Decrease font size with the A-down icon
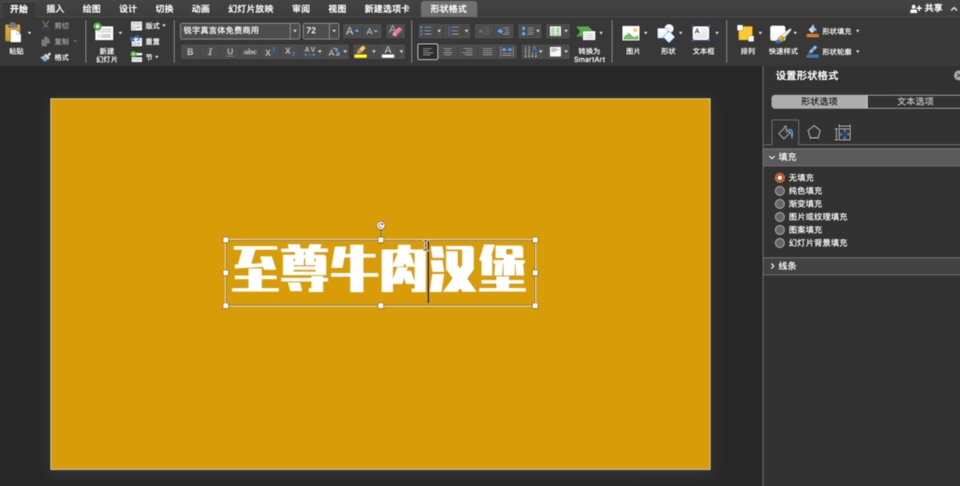Image resolution: width=960 pixels, height=486 pixels. coord(372,31)
